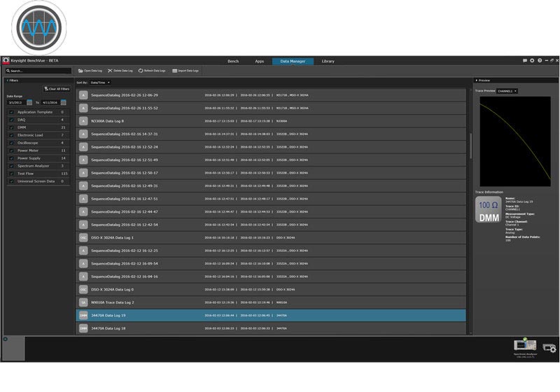Click the small round icon at bottom-left bench tray
Screen dimensions: 560x392
coord(6,339)
